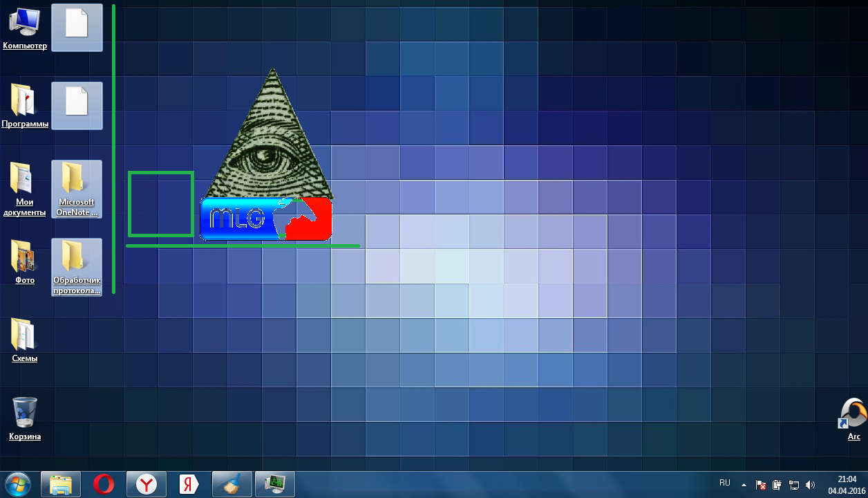The image size is (868, 498).
Task: Select the Фото folder icon
Action: [25, 262]
